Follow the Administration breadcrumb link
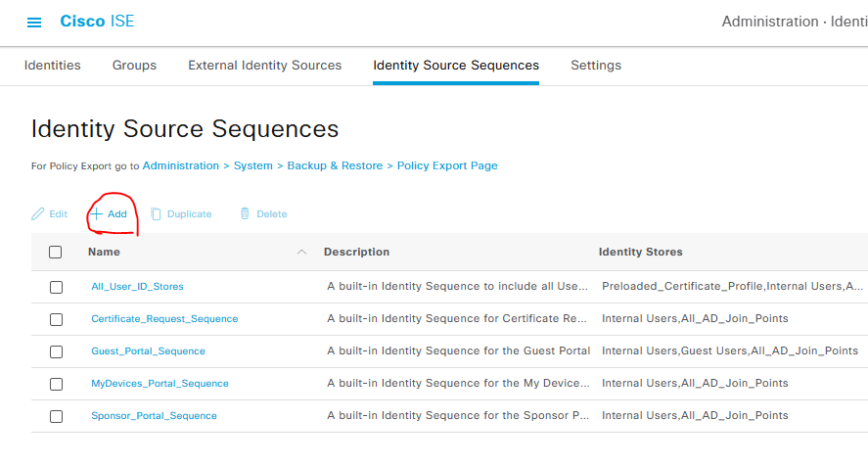This screenshot has height=466, width=868. (181, 165)
